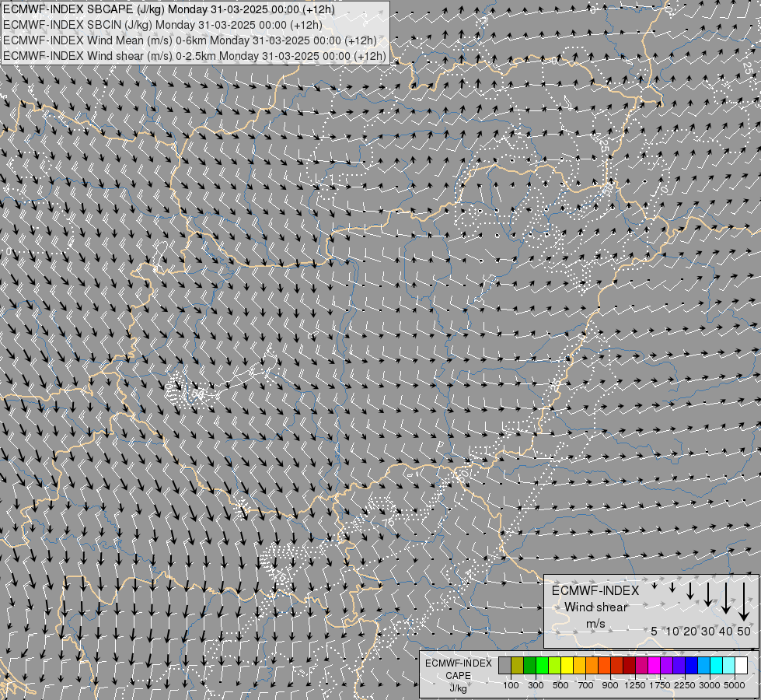Viewport: 761px width, 700px height.
Task: Click the '40' wind shear scale number
Action: click(x=725, y=631)
